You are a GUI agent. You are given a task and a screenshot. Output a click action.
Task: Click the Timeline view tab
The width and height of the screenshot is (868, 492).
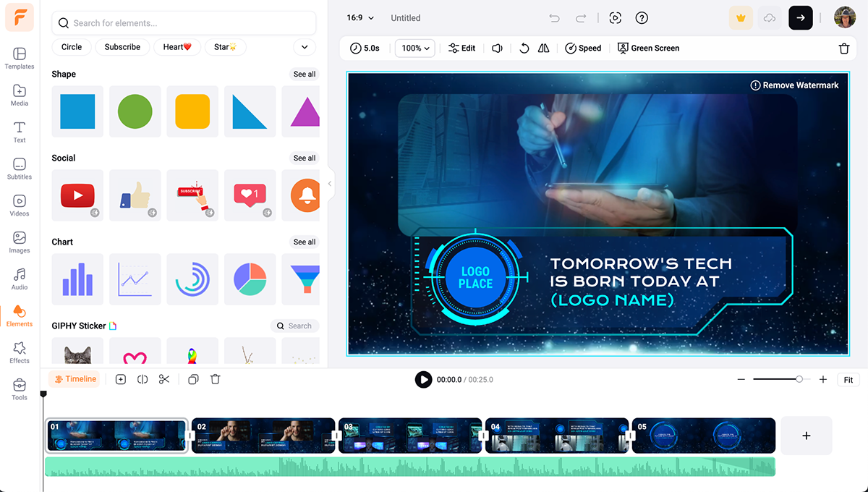[74, 378]
